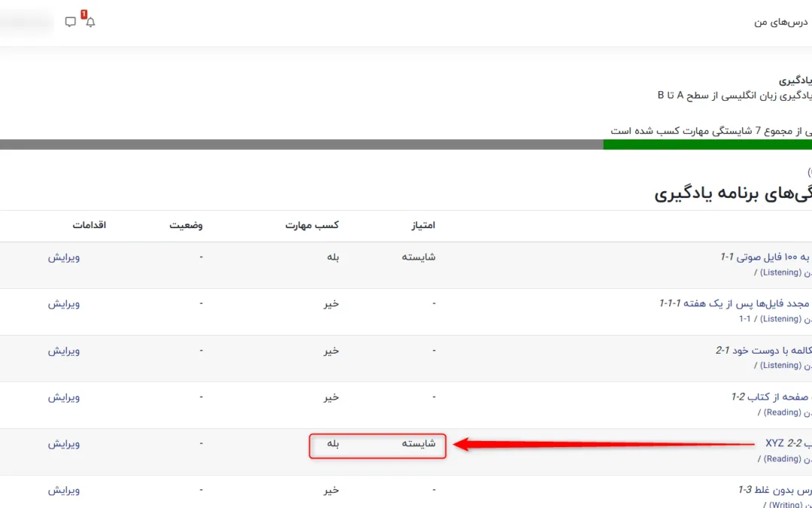Click 'ویرایش' in the 'بدون غلط 3-1' row
The image size is (812, 508).
pyautogui.click(x=64, y=490)
